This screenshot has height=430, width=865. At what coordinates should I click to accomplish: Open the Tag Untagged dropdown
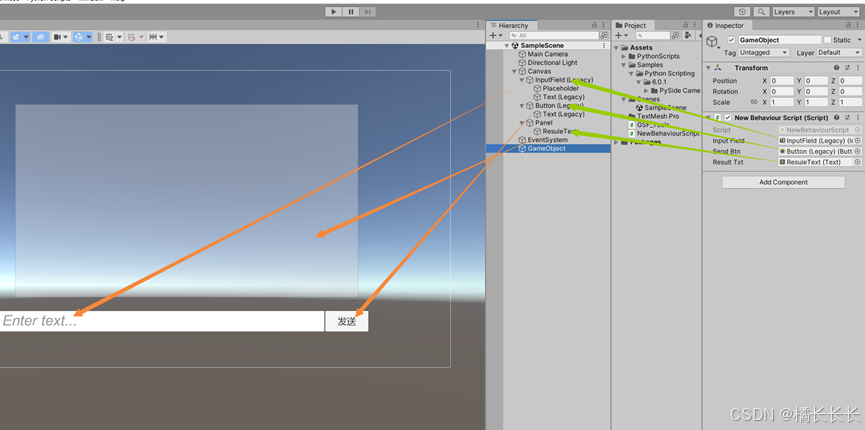tap(765, 52)
